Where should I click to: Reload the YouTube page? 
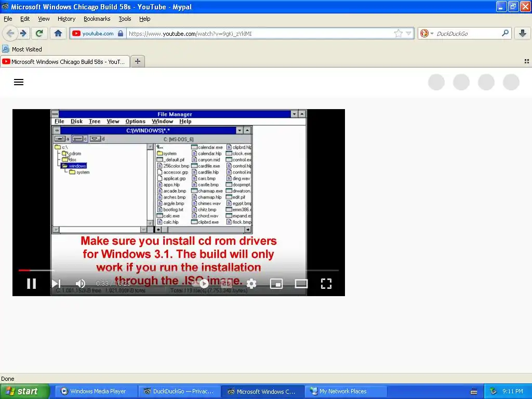coord(39,33)
